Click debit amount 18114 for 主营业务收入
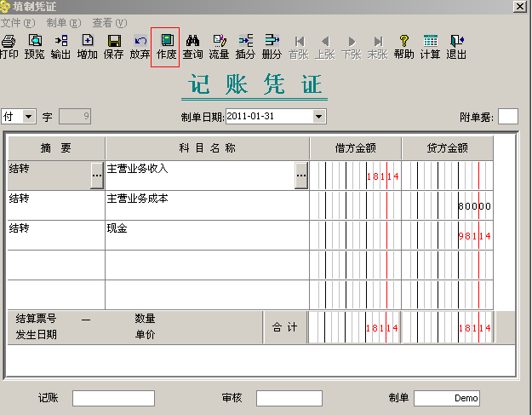 click(x=382, y=176)
